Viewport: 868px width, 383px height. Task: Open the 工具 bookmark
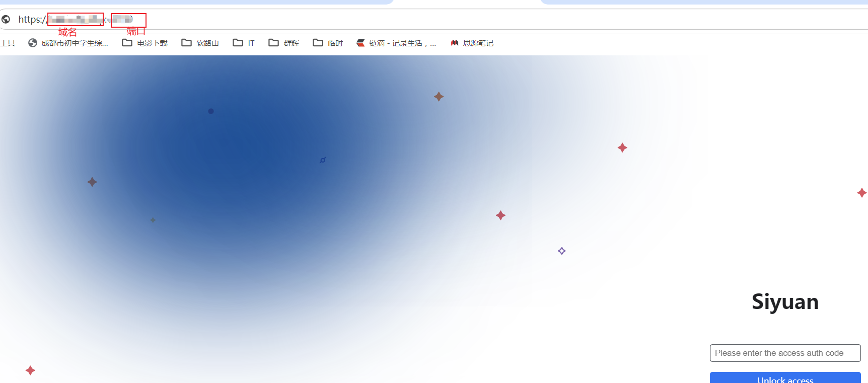click(x=8, y=43)
